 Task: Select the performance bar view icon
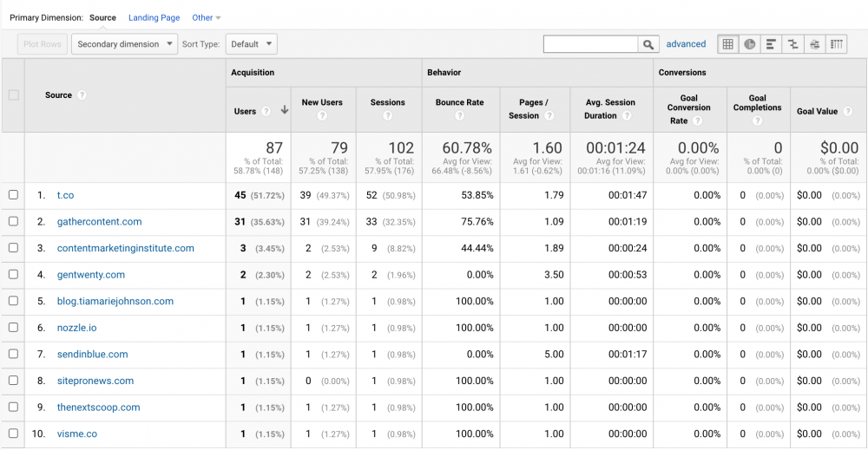click(x=771, y=44)
